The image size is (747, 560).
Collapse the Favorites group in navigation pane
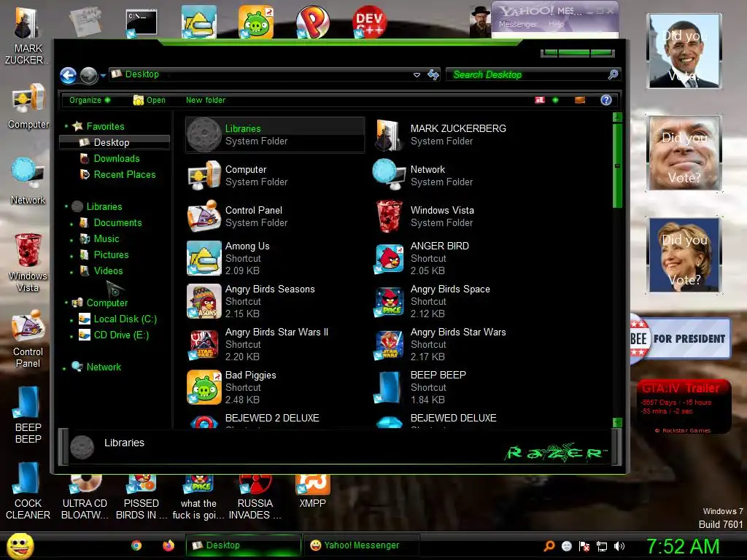(x=66, y=126)
